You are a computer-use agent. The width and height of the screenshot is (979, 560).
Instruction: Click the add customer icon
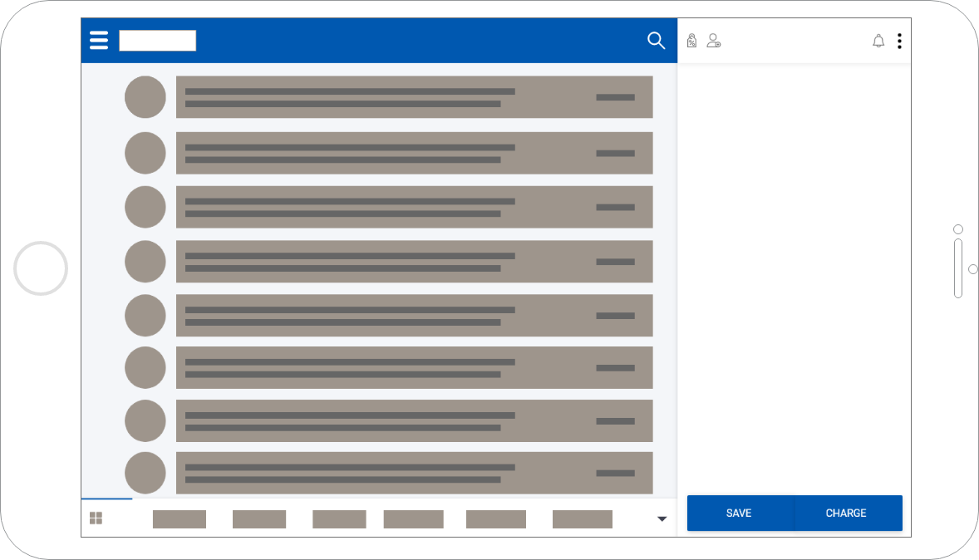(713, 41)
